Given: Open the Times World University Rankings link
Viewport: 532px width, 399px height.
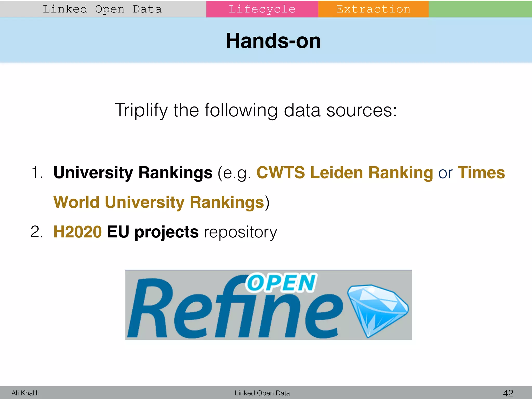Looking at the screenshot, I should pos(158,202).
